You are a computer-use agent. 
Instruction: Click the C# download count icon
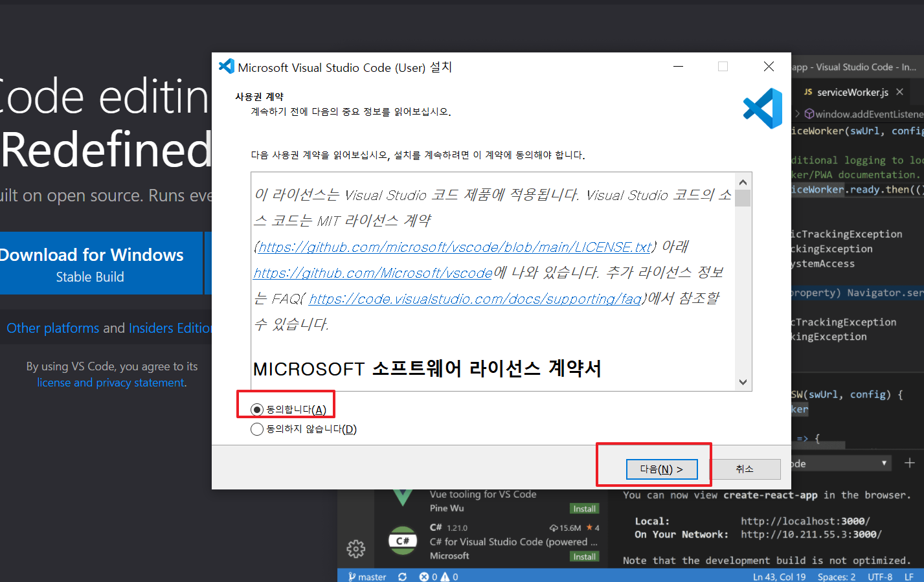(554, 528)
